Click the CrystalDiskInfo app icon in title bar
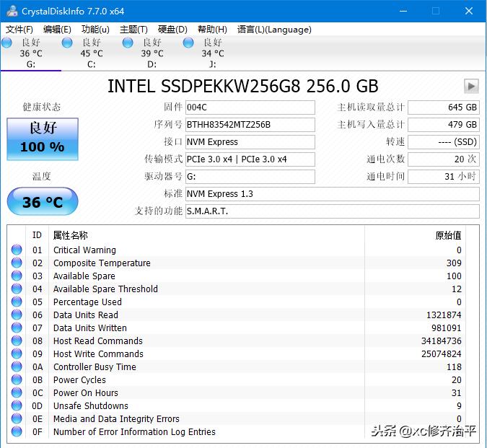Viewport: 487px width, 448px height. coord(11,11)
